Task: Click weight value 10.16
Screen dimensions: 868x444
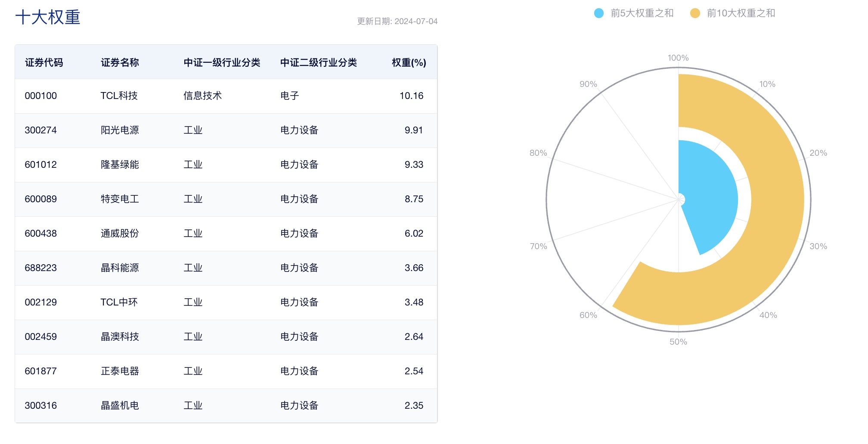Action: click(x=411, y=96)
